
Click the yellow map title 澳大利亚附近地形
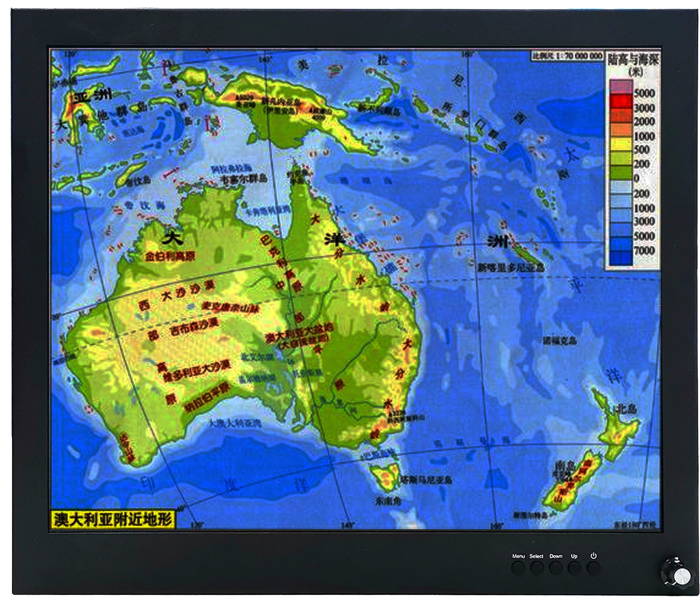tap(112, 519)
